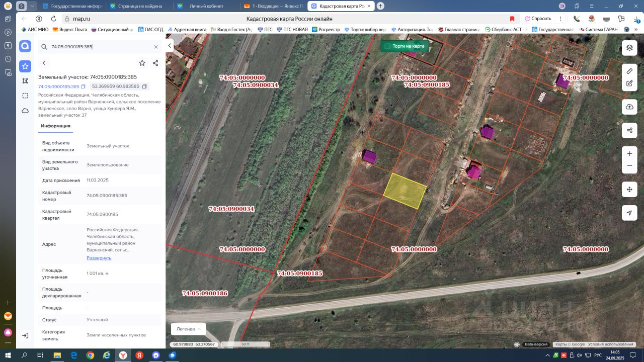Open the Сбербанк-АСТ bookmark

pos(506,30)
